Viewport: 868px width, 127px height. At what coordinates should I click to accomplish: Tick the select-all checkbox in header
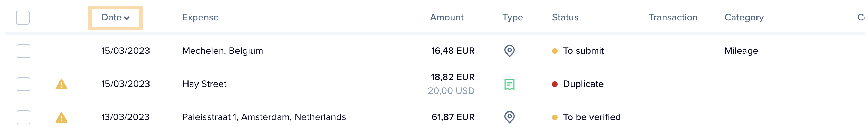click(x=23, y=18)
